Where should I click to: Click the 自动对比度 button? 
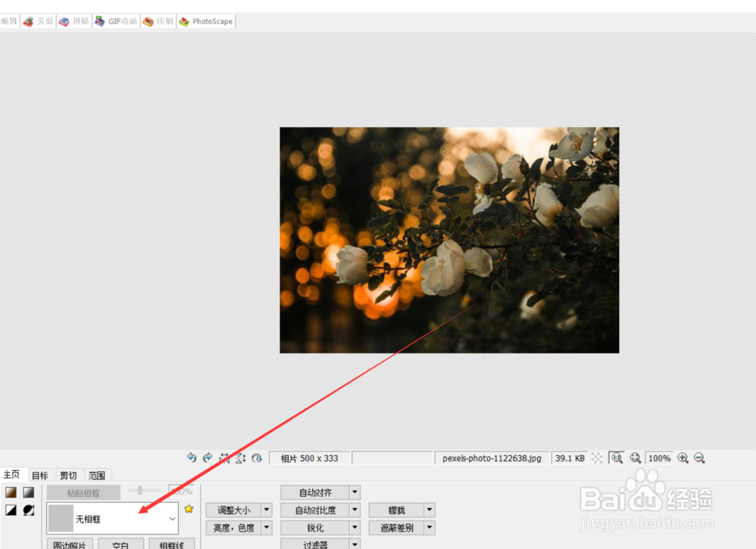pyautogui.click(x=315, y=510)
